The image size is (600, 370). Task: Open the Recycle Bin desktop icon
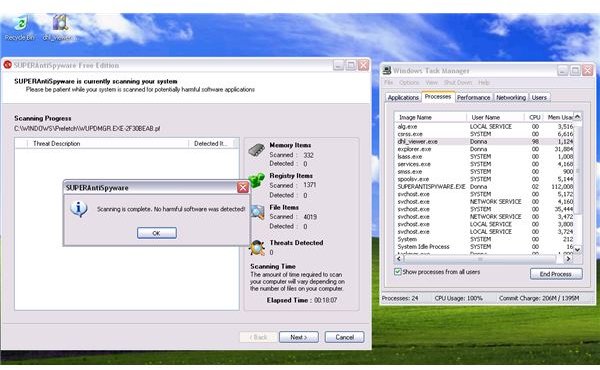20,27
